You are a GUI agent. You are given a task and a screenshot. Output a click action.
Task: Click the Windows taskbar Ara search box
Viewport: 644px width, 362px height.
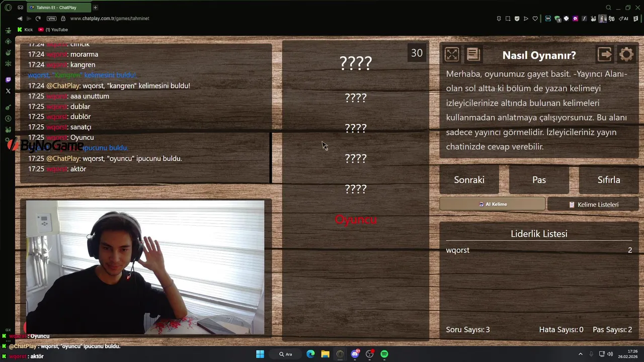[x=286, y=354]
